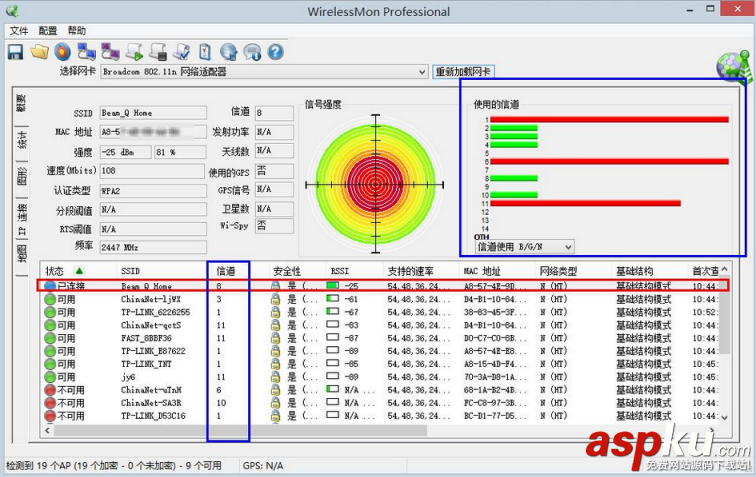Click the clipboard checklist toolbar icon
Image resolution: width=756 pixels, height=477 pixels.
click(x=205, y=52)
